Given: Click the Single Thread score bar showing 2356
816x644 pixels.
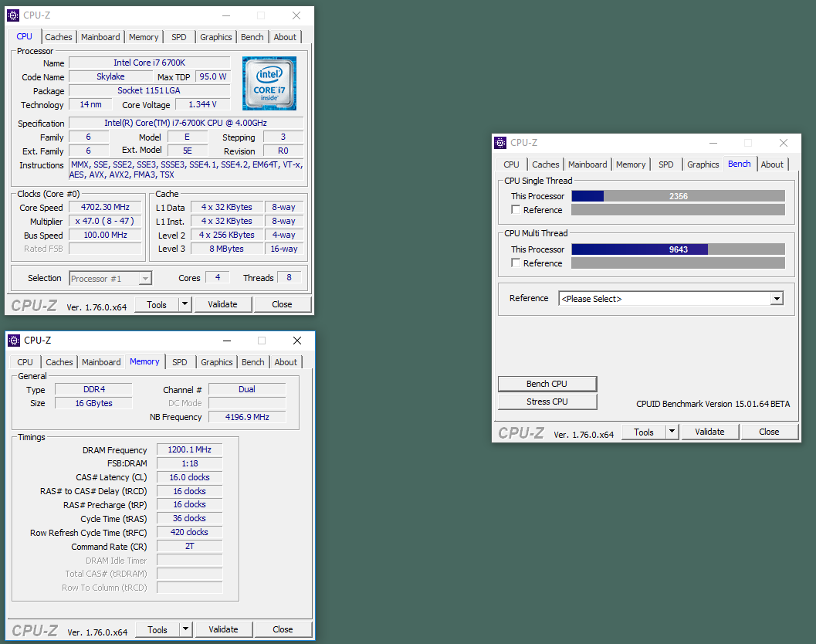Looking at the screenshot, I should point(678,196).
